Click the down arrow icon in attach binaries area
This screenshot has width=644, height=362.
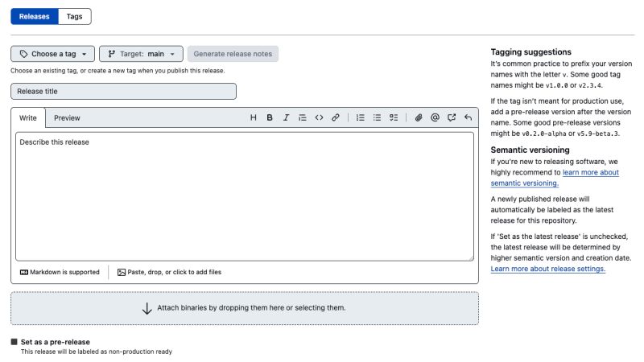tap(147, 308)
